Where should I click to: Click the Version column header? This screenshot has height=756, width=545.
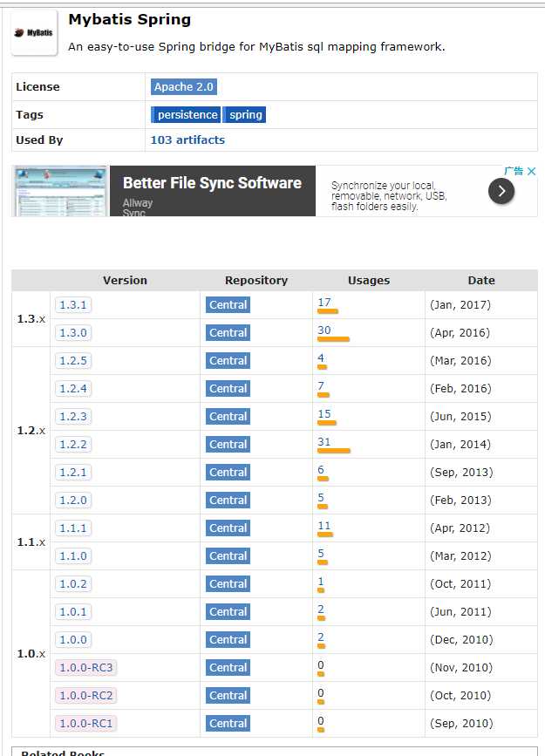pyautogui.click(x=125, y=281)
